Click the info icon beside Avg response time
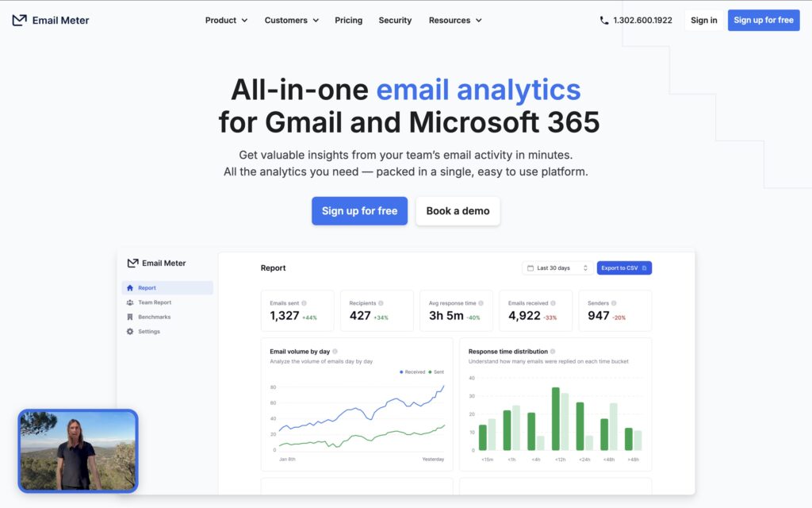 point(481,303)
